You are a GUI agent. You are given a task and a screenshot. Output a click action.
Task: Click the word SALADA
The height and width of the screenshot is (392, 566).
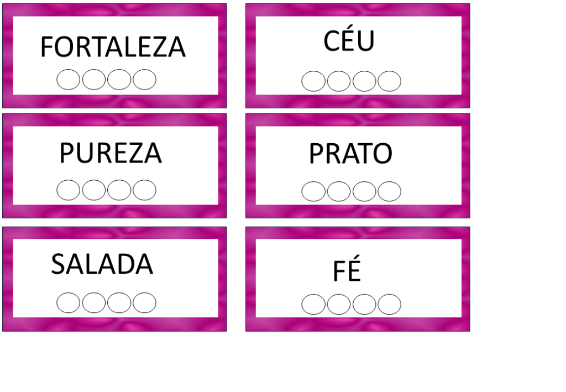tap(102, 264)
